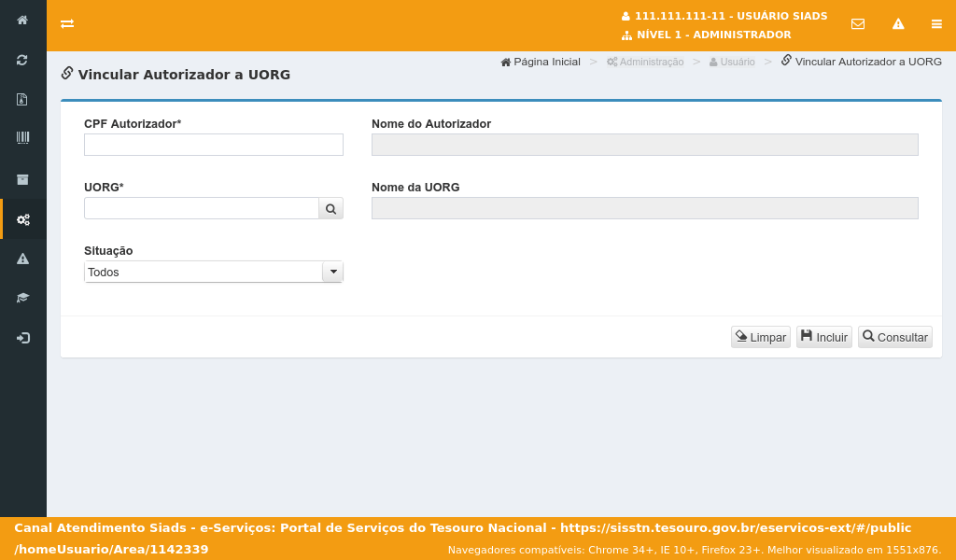Click the Canal Atendimento Siads footer link text

pyautogui.click(x=463, y=539)
